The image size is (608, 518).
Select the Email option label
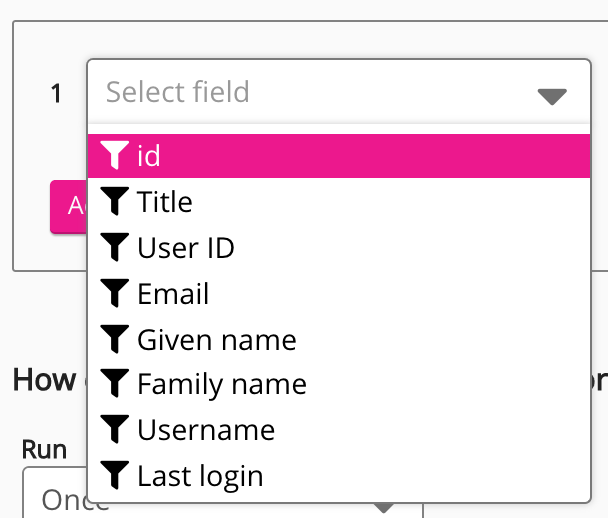[x=173, y=293]
